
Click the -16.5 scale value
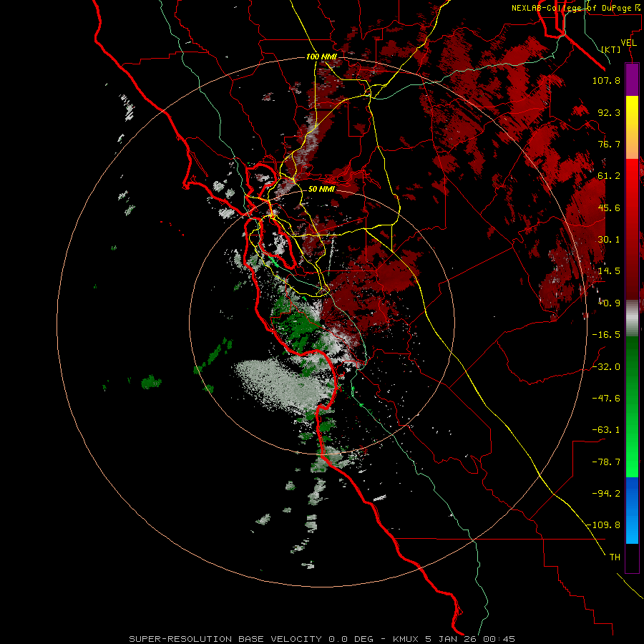pos(606,335)
